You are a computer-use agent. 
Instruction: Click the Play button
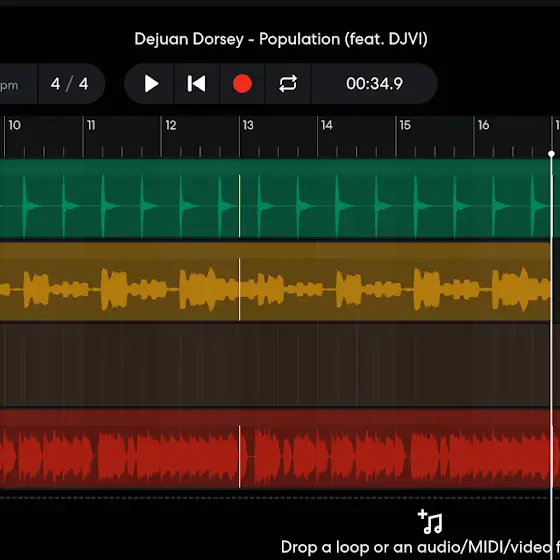point(151,84)
